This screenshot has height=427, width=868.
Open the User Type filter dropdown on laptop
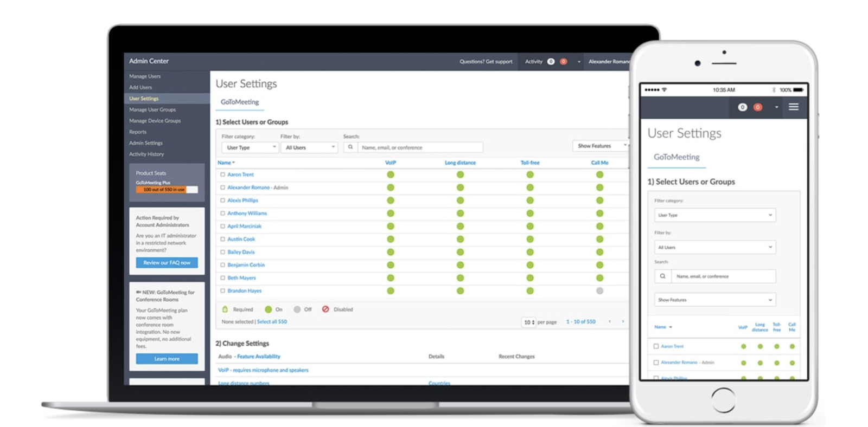click(250, 147)
